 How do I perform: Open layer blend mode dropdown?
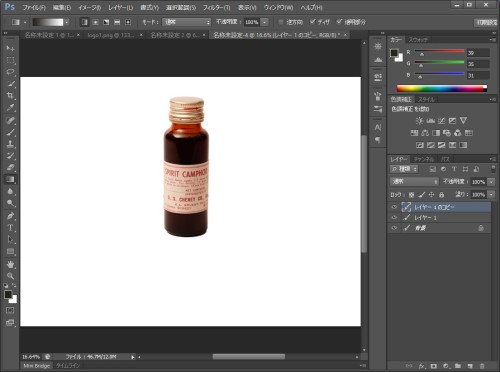(414, 182)
